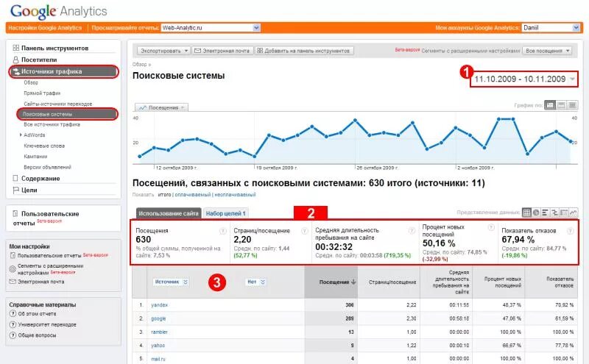Open help for Посещения metric
The width and height of the screenshot is (589, 364).
(223, 231)
